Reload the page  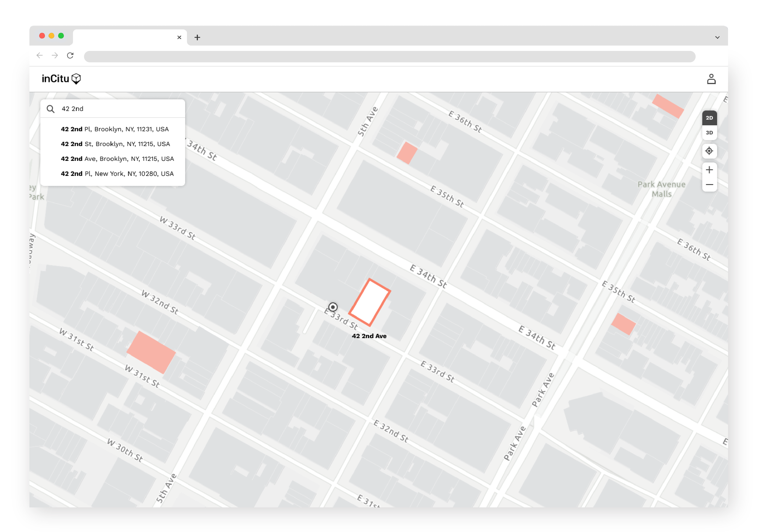(x=70, y=55)
